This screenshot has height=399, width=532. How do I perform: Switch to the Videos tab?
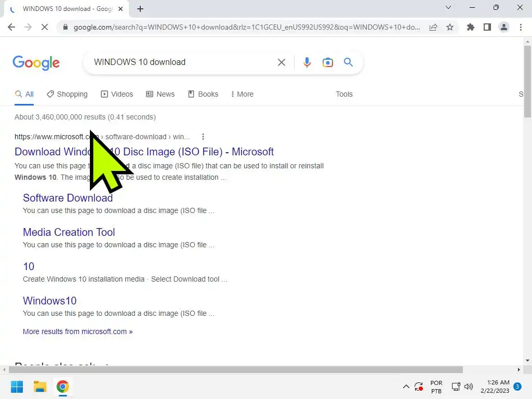coord(117,95)
